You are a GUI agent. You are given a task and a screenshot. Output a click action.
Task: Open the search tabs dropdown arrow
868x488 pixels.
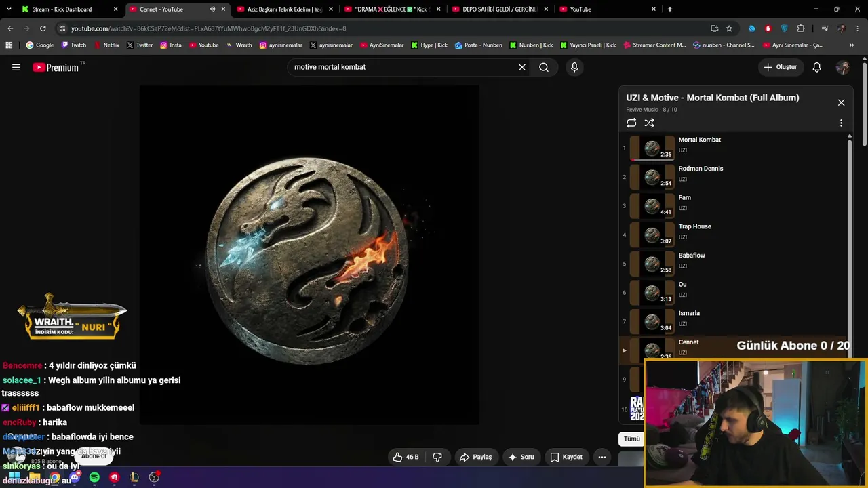pos(9,9)
